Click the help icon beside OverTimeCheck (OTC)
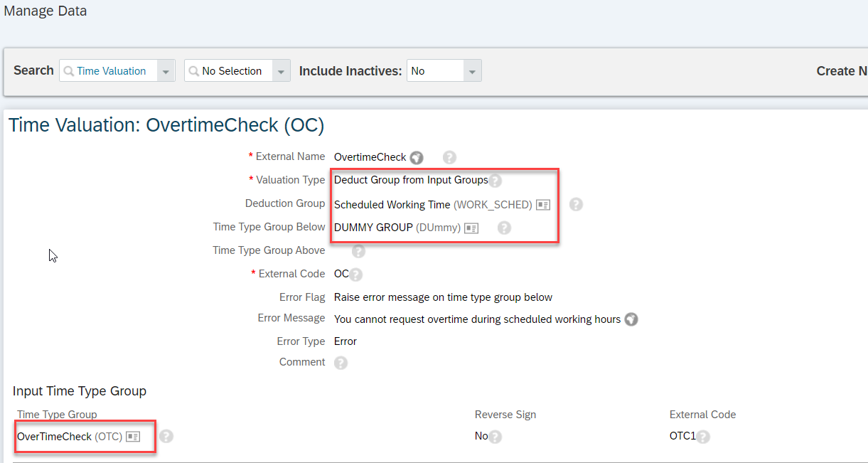Image resolution: width=868 pixels, height=463 pixels. tap(166, 437)
